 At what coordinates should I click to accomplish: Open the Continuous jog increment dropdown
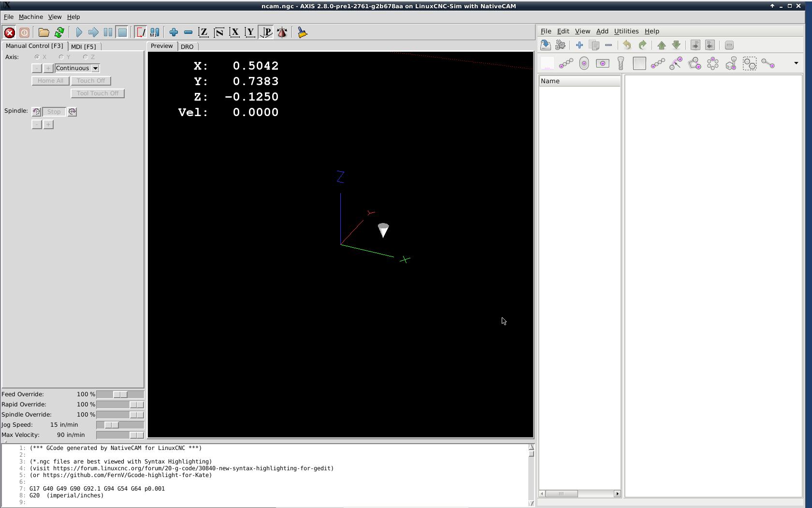pos(77,68)
